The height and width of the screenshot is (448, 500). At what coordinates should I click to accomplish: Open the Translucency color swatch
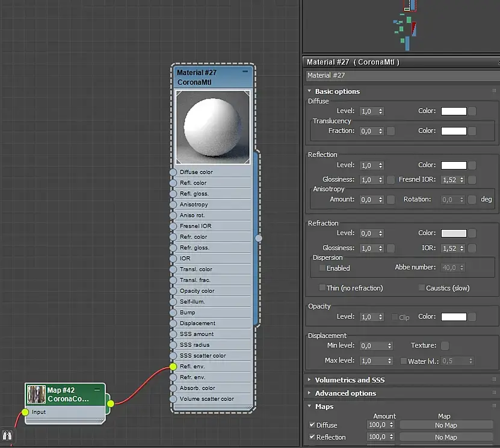click(454, 131)
